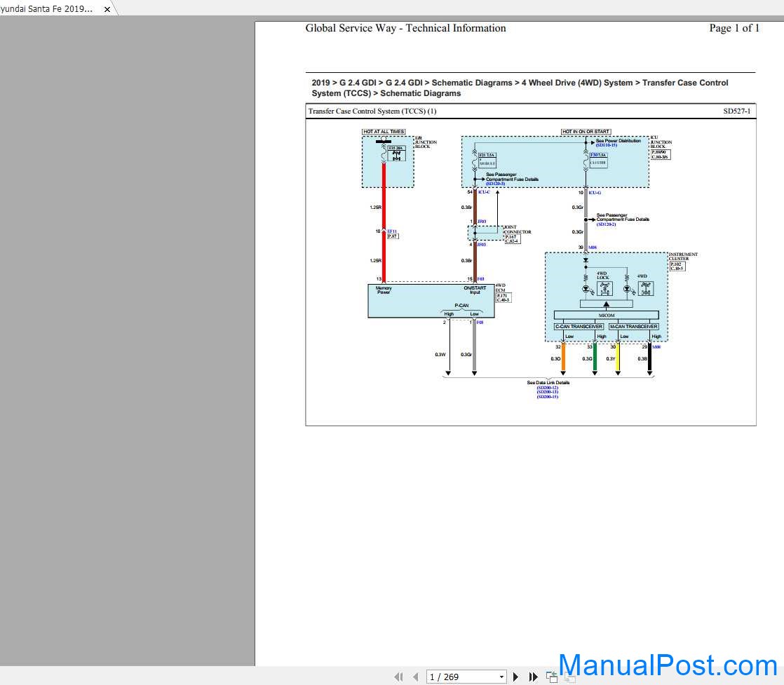784x685 pixels.
Task: Click the INSTRUMENT CLUSTER label
Action: coord(683,257)
